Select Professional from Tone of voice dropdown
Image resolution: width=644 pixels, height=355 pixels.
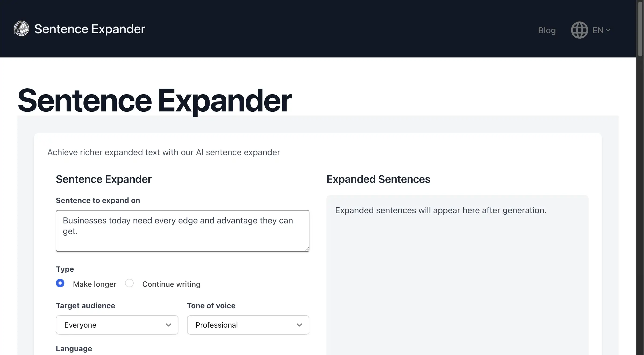[x=248, y=325]
